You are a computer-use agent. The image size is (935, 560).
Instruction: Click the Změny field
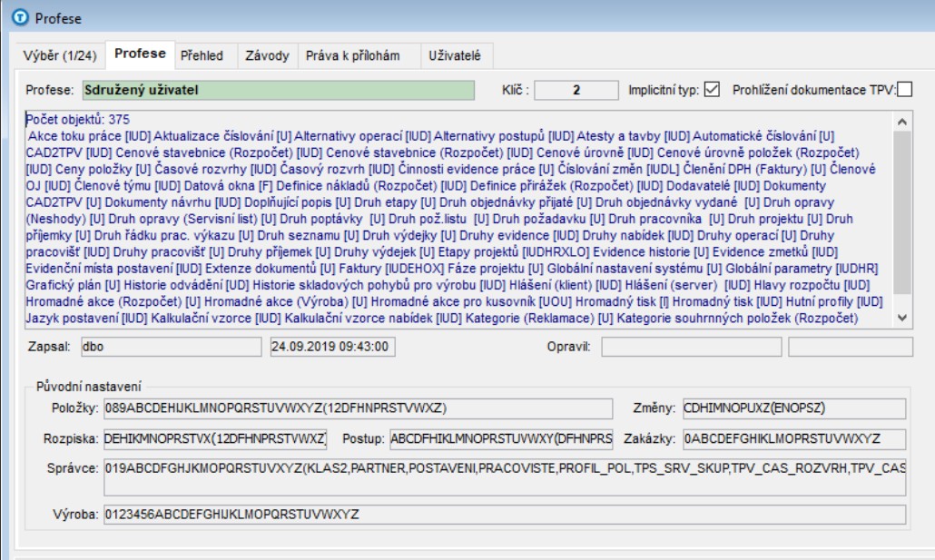(x=793, y=408)
